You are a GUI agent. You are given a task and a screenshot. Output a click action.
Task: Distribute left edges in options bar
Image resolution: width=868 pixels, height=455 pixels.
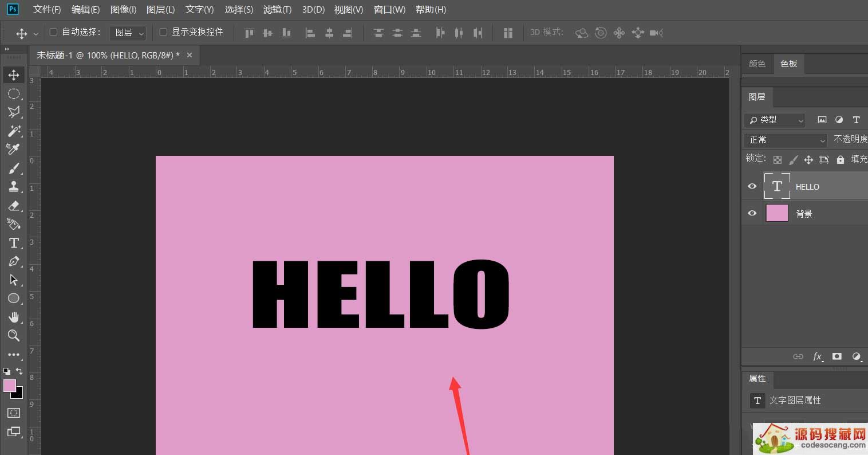click(x=440, y=33)
